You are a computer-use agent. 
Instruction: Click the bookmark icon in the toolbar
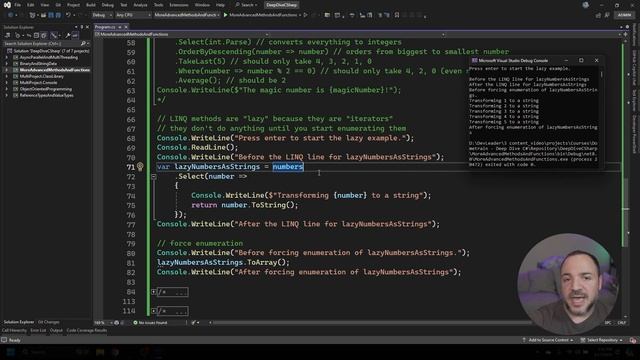397,15
